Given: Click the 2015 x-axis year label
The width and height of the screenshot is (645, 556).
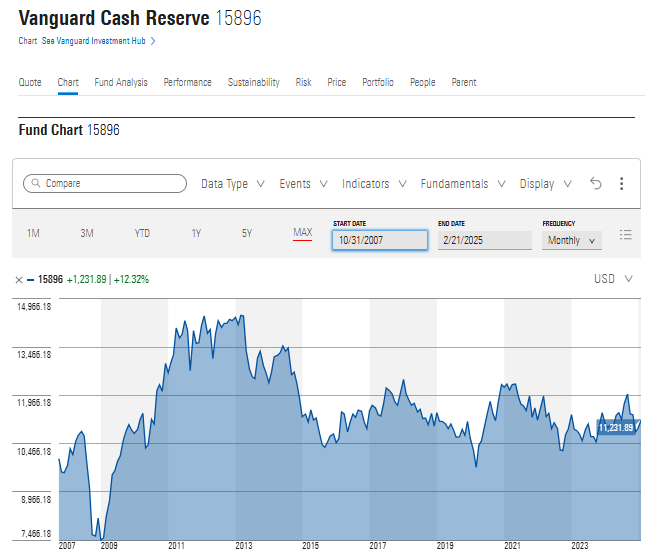Looking at the screenshot, I should coord(311,546).
